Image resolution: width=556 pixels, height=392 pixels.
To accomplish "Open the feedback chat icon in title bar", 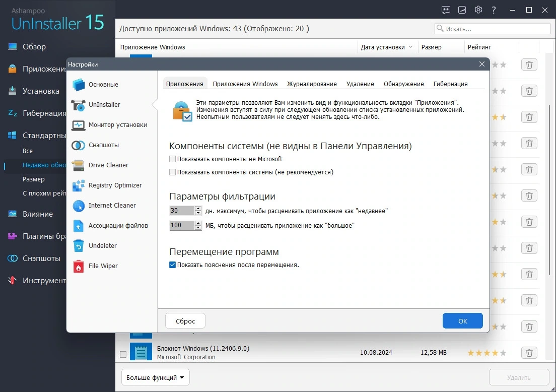I will [446, 10].
